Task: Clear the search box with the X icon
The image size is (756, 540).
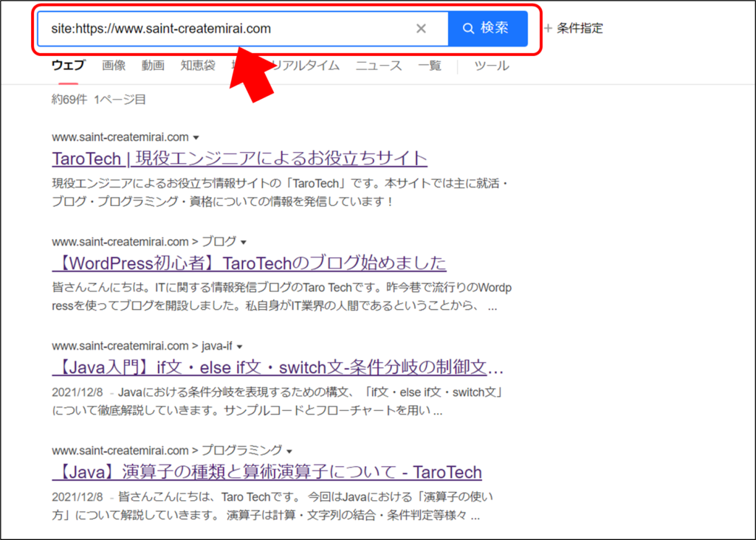Action: coord(421,29)
